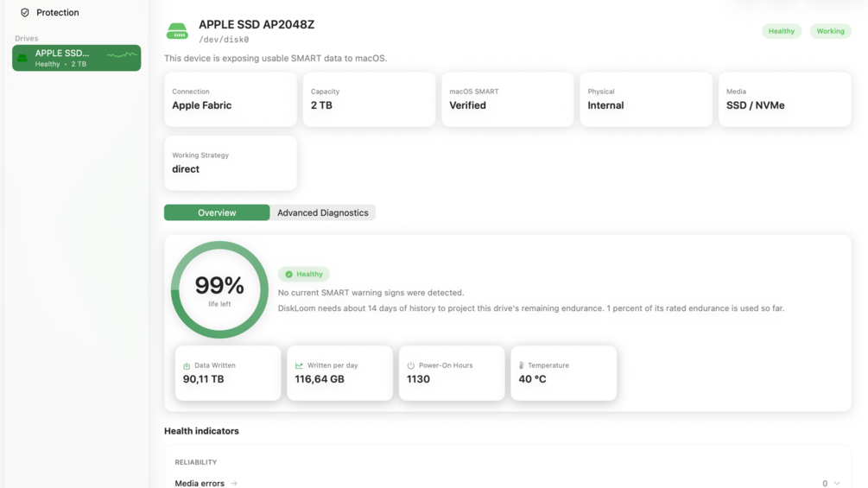Click the Media errors count 0
Viewport: 868px width, 488px height.
tap(824, 483)
